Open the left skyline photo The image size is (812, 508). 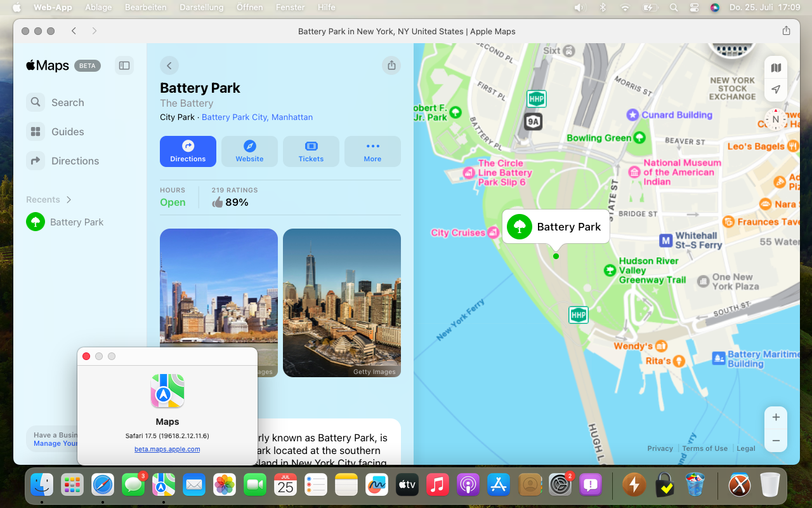tap(219, 303)
